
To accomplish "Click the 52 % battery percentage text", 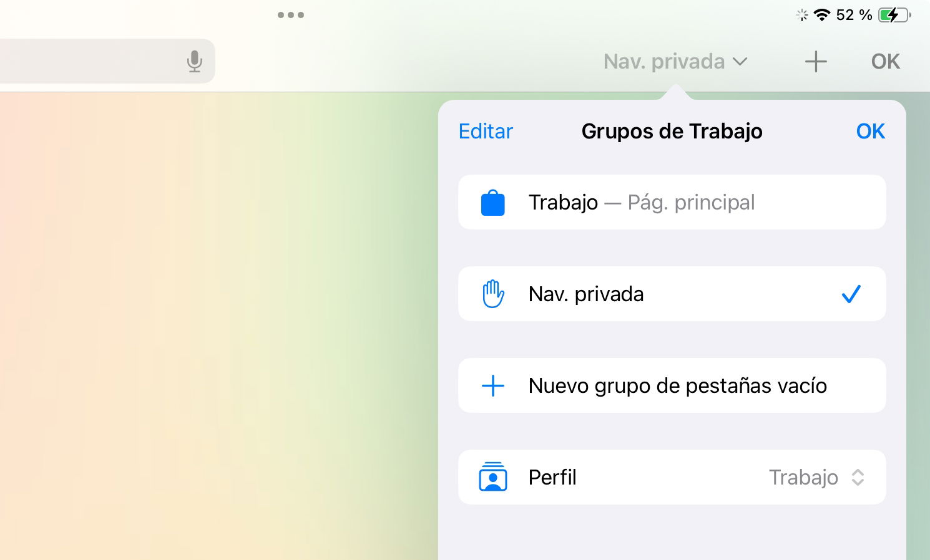I will pyautogui.click(x=854, y=15).
